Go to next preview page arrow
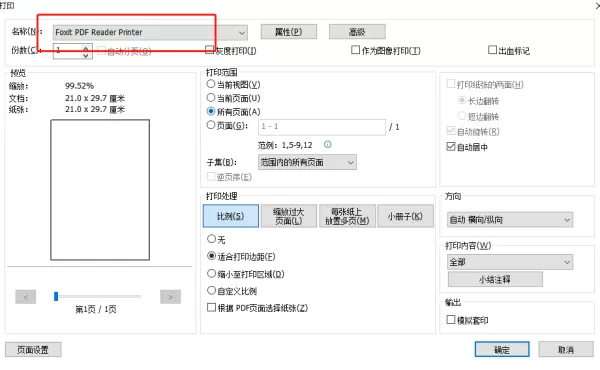Image resolution: width=600 pixels, height=370 pixels. coord(170,297)
